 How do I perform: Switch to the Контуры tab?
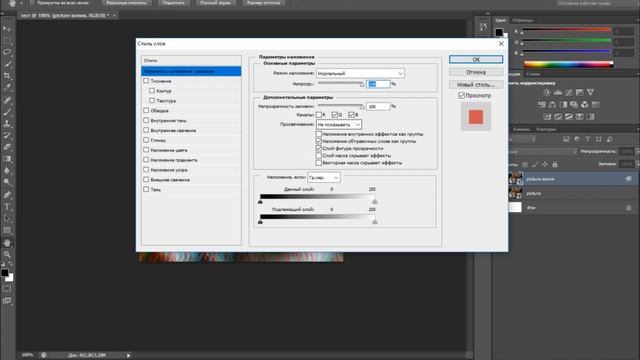tap(546, 129)
